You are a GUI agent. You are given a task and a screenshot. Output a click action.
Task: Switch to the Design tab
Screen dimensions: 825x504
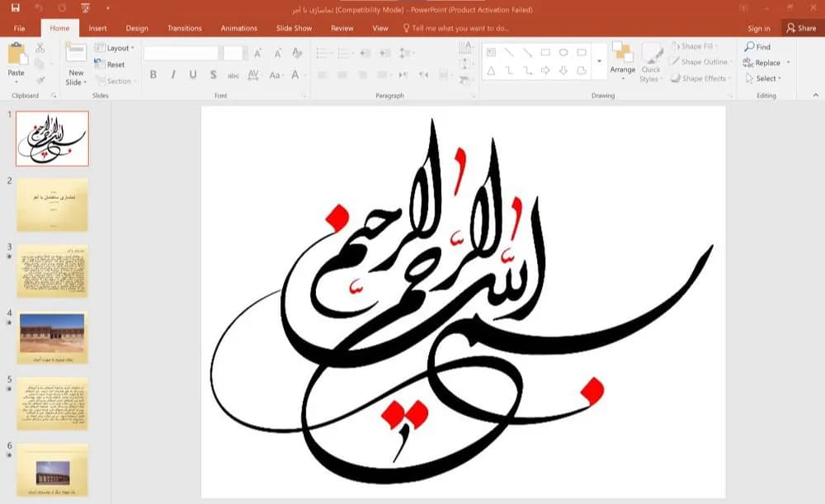(x=137, y=28)
